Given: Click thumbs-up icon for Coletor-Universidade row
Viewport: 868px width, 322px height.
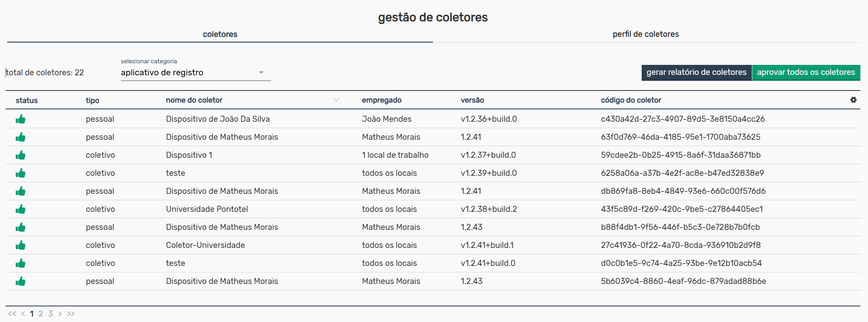Looking at the screenshot, I should (x=20, y=245).
